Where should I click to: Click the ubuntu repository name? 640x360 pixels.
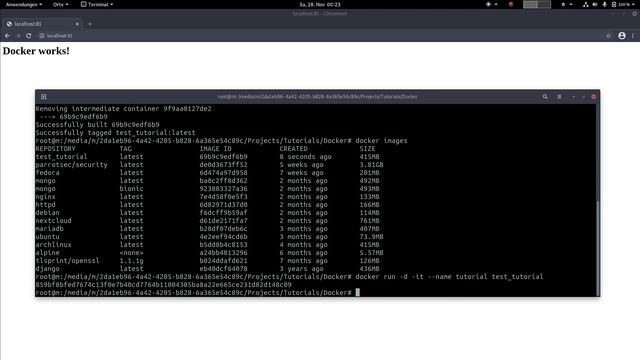click(47, 237)
